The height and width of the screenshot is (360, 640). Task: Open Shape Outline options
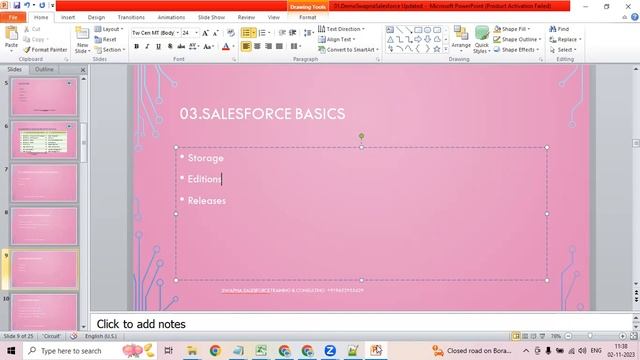tap(517, 39)
